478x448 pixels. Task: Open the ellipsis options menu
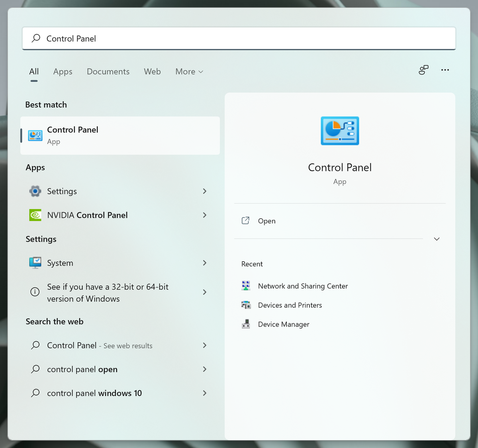point(445,70)
